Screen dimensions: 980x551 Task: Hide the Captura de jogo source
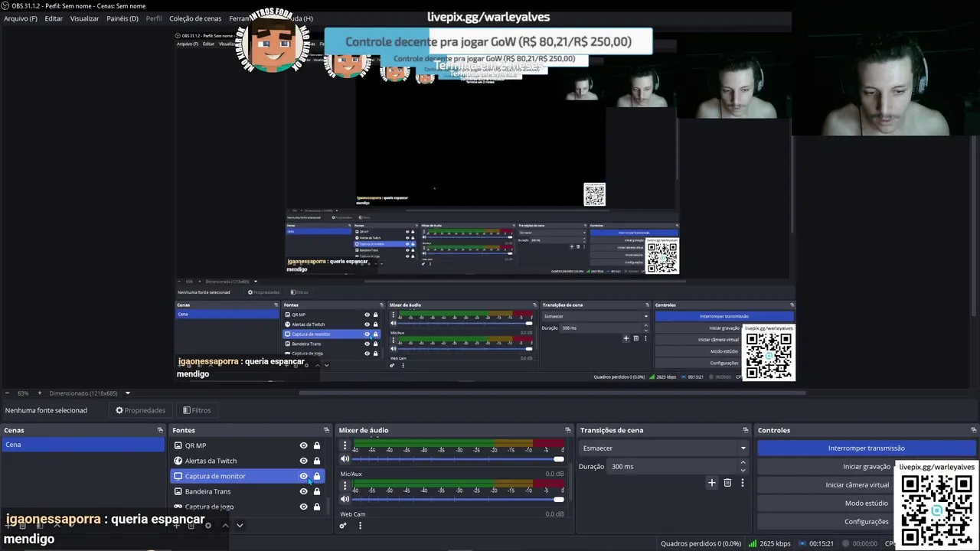click(303, 507)
